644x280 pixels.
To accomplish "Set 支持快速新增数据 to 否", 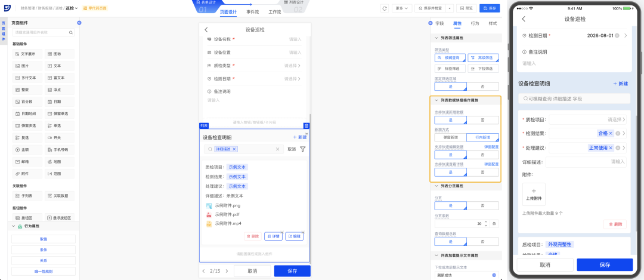I will click(x=483, y=120).
